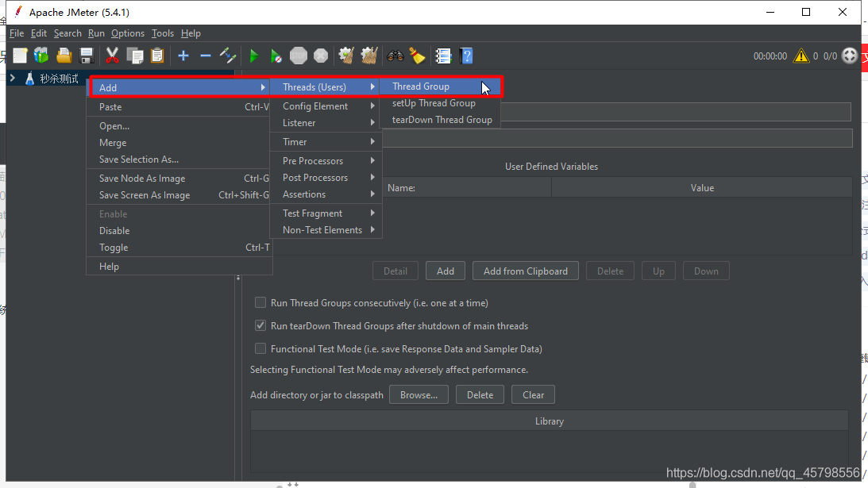
Task: Open the Options menu
Action: [x=128, y=33]
